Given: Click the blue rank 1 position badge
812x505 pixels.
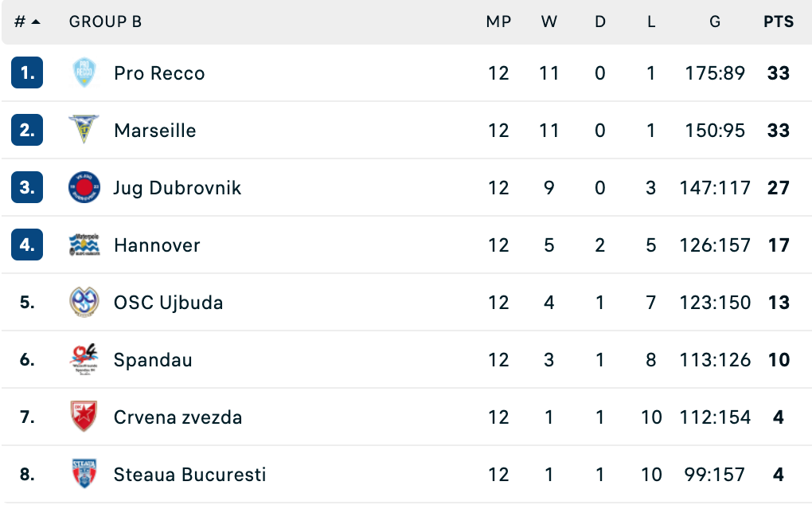Looking at the screenshot, I should click(x=27, y=73).
